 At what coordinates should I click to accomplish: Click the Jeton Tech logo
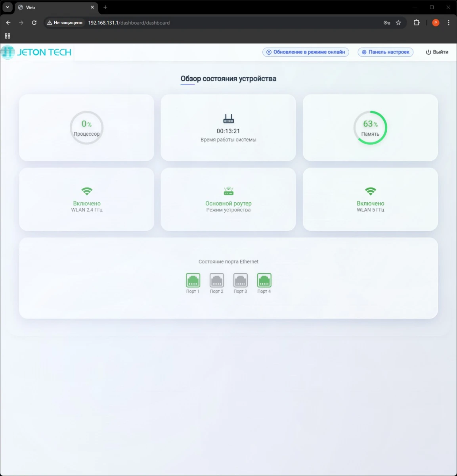pyautogui.click(x=36, y=52)
